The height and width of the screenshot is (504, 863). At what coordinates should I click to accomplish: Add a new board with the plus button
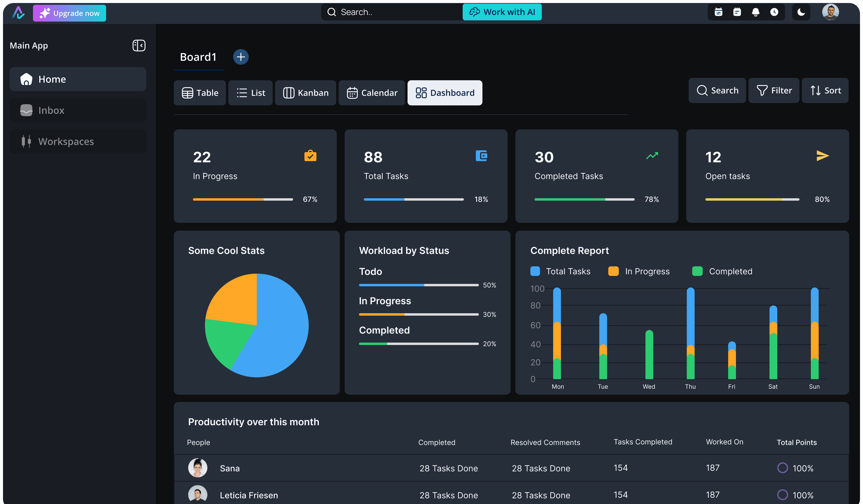(x=241, y=57)
